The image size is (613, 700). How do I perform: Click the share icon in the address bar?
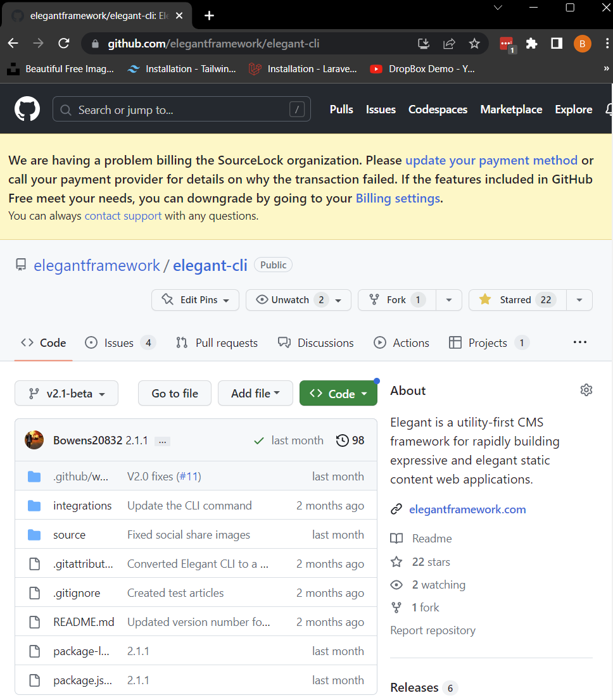pyautogui.click(x=449, y=43)
